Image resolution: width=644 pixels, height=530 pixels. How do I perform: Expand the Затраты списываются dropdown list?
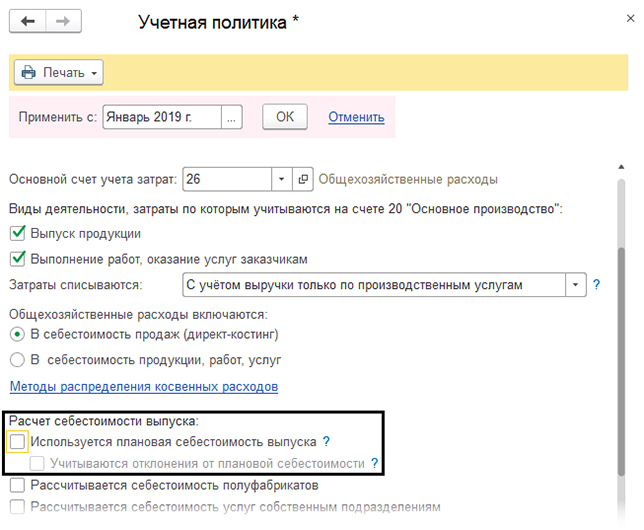[575, 285]
